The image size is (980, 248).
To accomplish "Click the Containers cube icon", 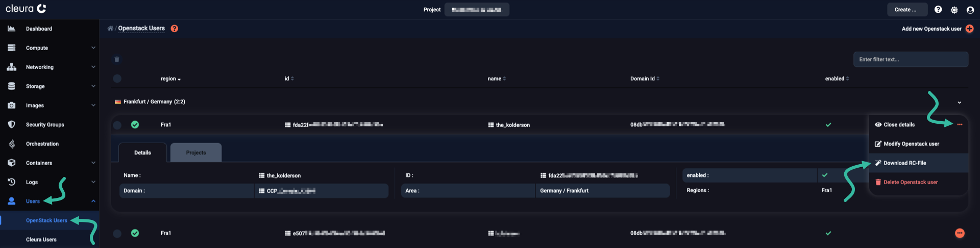I will [x=11, y=163].
